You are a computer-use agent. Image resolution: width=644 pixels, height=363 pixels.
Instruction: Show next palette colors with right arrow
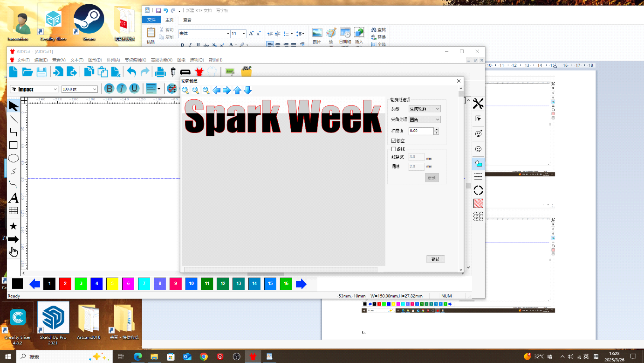click(301, 283)
